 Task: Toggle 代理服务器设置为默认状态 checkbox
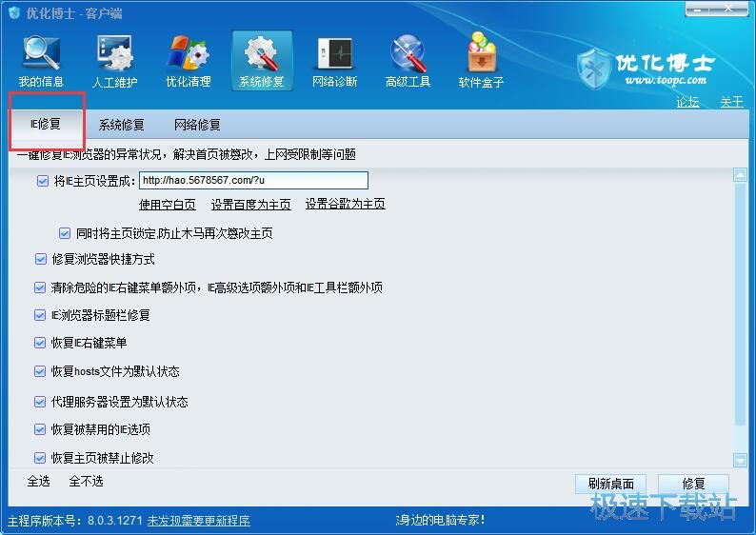pos(40,402)
